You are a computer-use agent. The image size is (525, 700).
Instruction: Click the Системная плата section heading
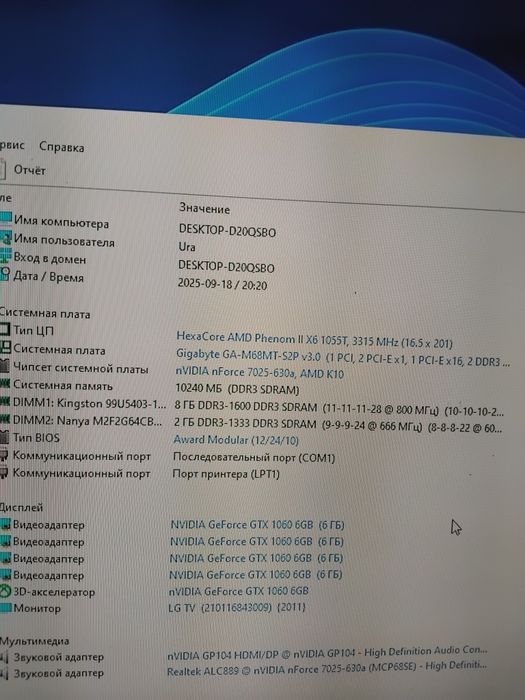click(x=45, y=314)
